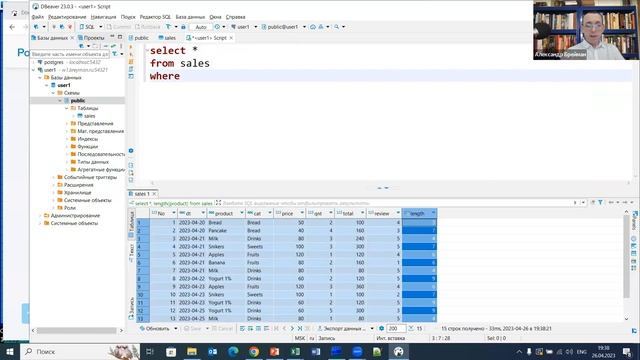Open the Окна menu

[x=215, y=17]
